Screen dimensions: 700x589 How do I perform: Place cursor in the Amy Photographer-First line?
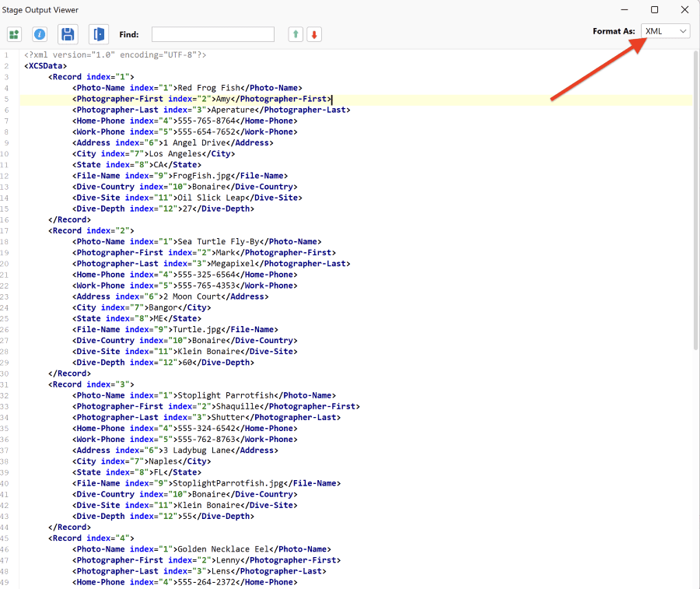pos(201,99)
